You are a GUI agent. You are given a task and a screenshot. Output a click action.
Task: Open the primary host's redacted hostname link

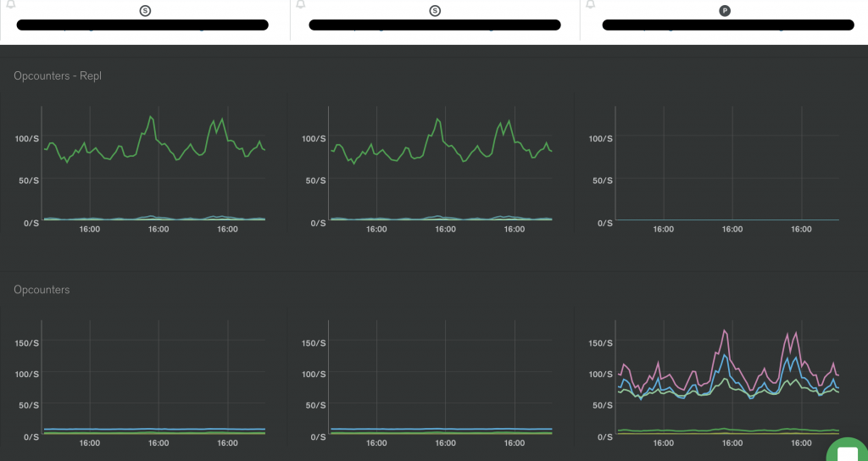[x=728, y=25]
